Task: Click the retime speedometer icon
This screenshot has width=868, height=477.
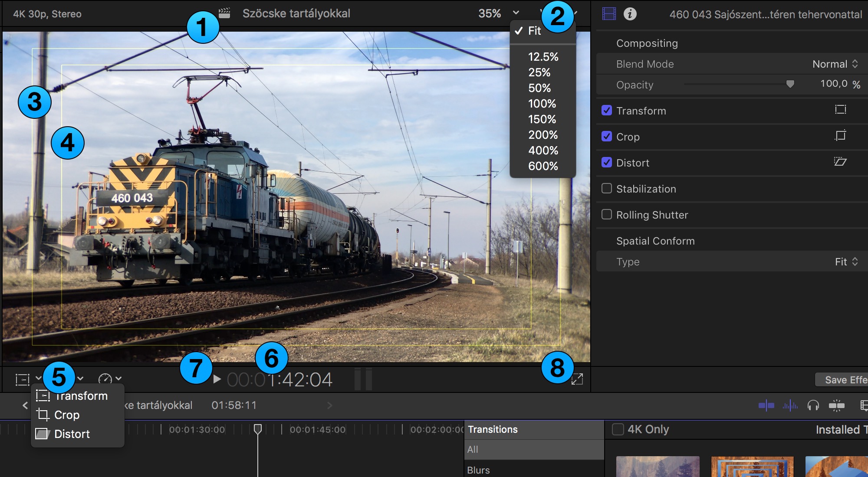Action: pyautogui.click(x=105, y=379)
